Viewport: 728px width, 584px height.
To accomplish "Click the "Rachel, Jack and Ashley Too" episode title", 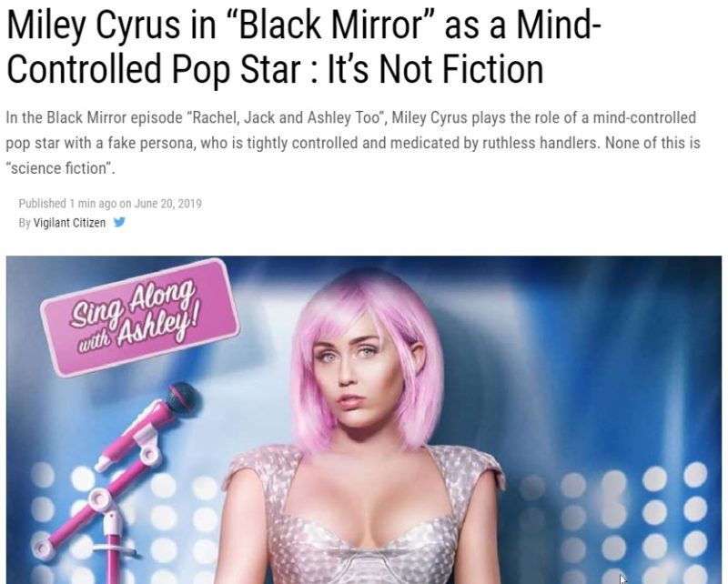I will (x=287, y=117).
